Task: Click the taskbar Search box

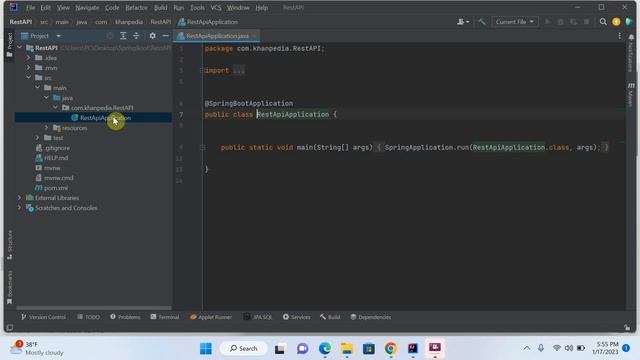Action: pos(244,348)
